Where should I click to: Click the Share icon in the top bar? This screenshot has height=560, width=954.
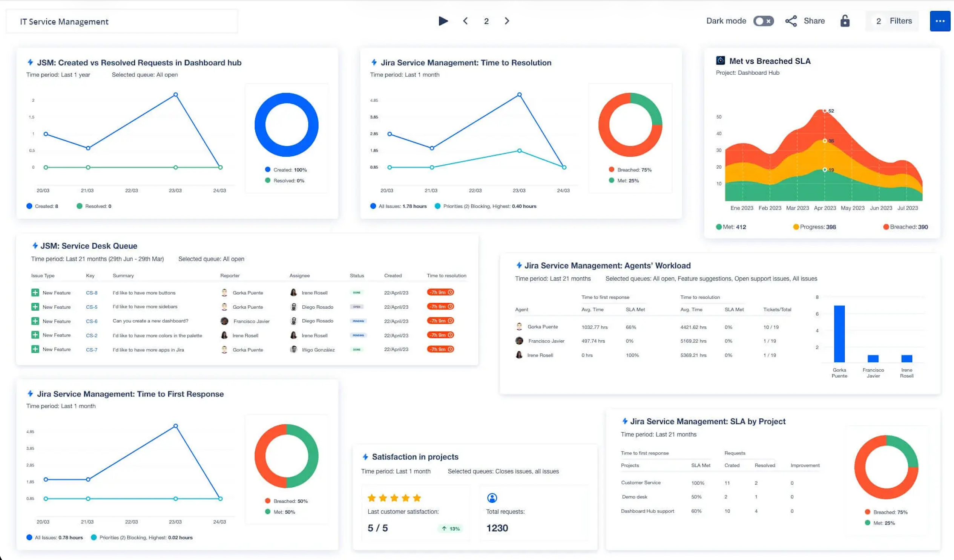point(791,21)
